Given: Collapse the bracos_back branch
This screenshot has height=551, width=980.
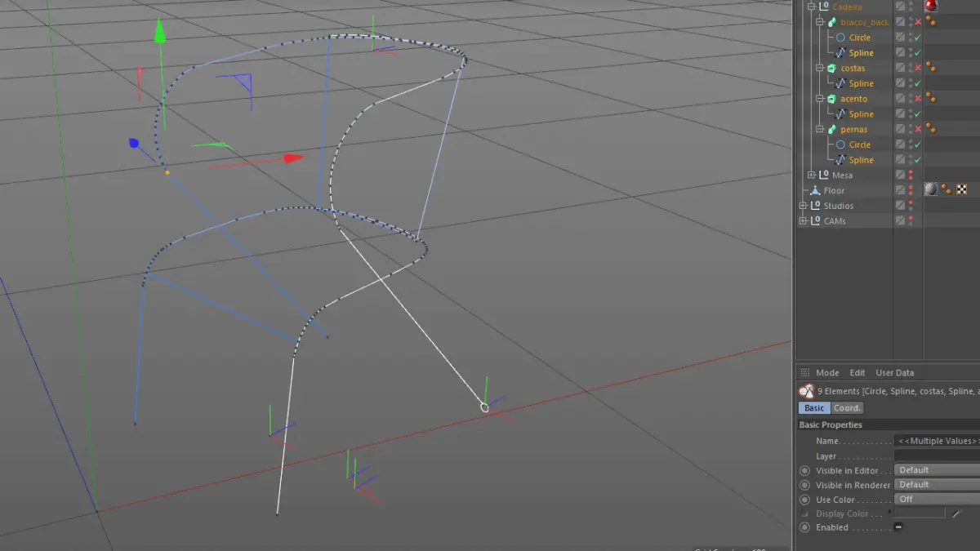Looking at the screenshot, I should pyautogui.click(x=820, y=22).
